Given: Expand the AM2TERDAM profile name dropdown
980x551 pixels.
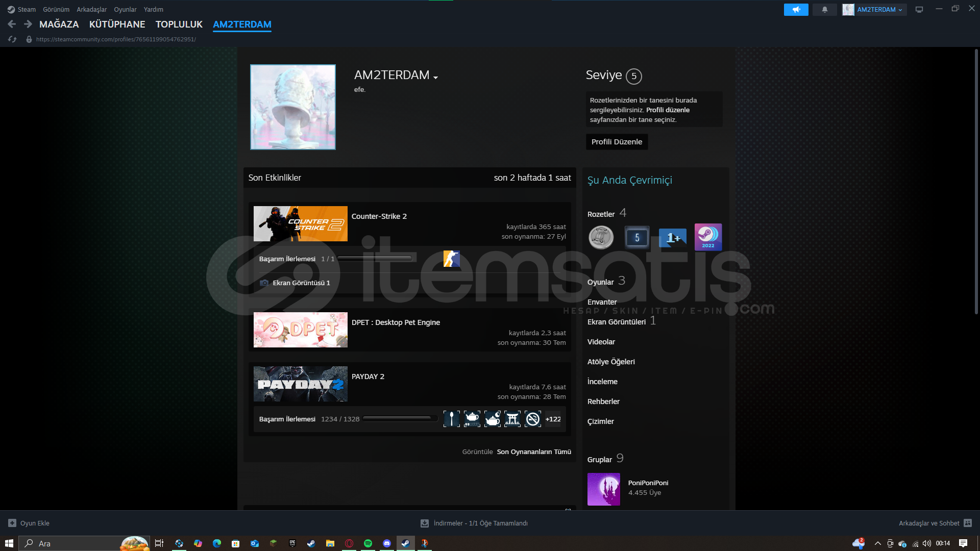Looking at the screenshot, I should [x=435, y=78].
